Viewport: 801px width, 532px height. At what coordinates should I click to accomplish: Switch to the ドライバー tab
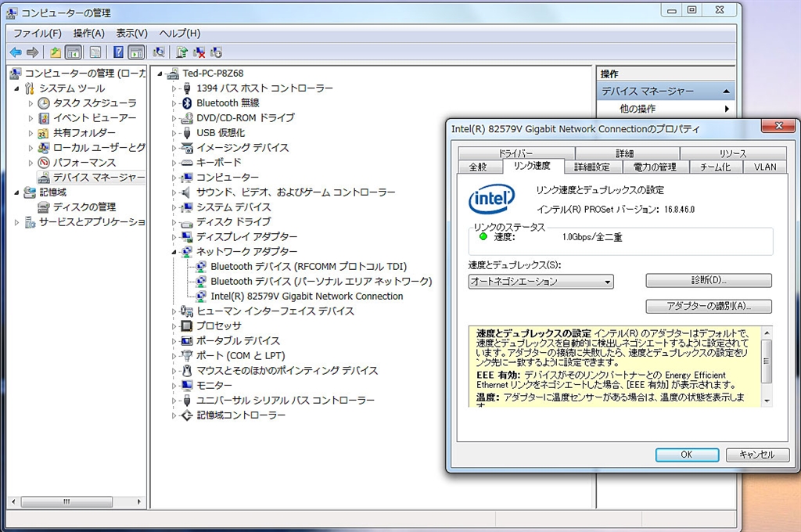[516, 153]
